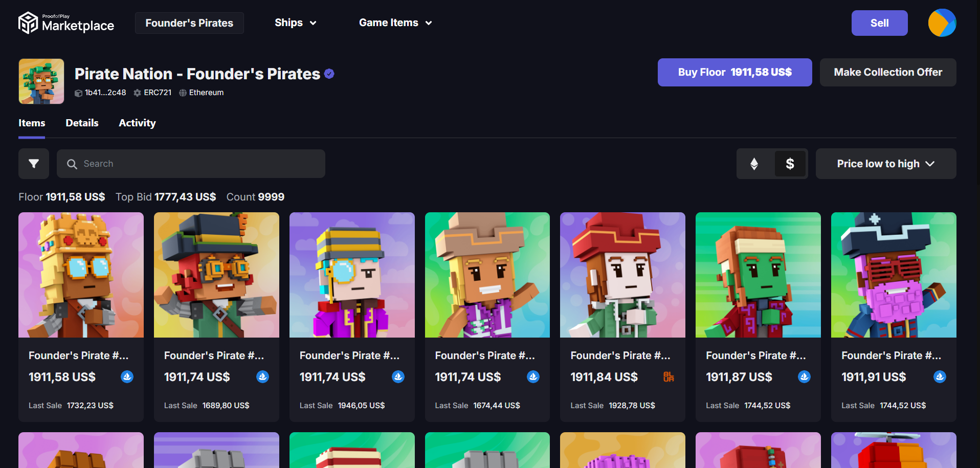Viewport: 980px width, 468px height.
Task: Focus the Search input field
Action: (191, 164)
